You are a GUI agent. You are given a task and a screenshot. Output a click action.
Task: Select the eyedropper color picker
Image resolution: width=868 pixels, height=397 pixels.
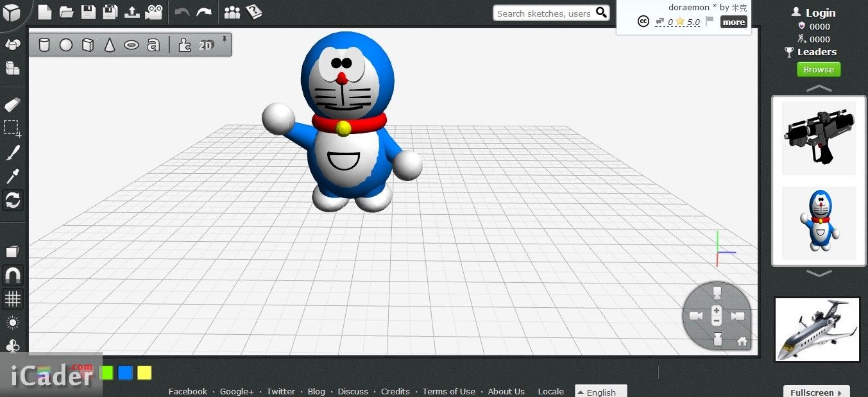(x=13, y=176)
